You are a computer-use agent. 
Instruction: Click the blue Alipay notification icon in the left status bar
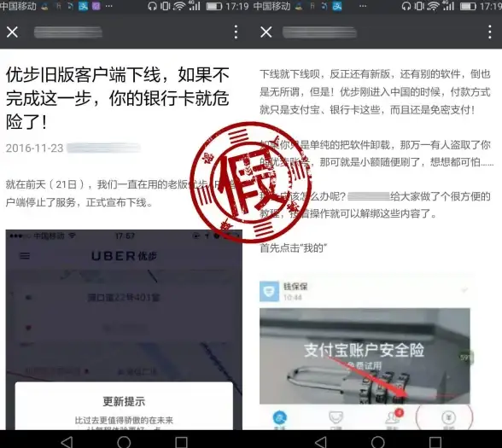coord(84,6)
